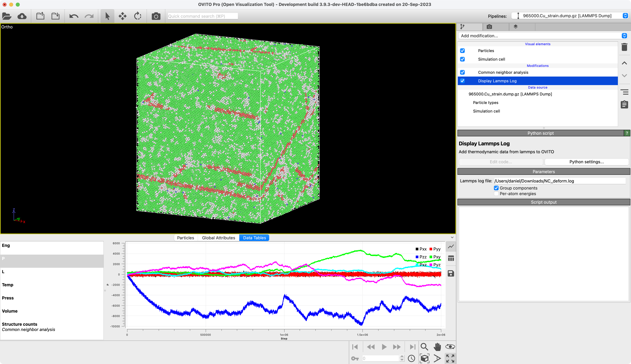Select the rotate tool in toolbar
The image size is (631, 364).
pyautogui.click(x=138, y=16)
